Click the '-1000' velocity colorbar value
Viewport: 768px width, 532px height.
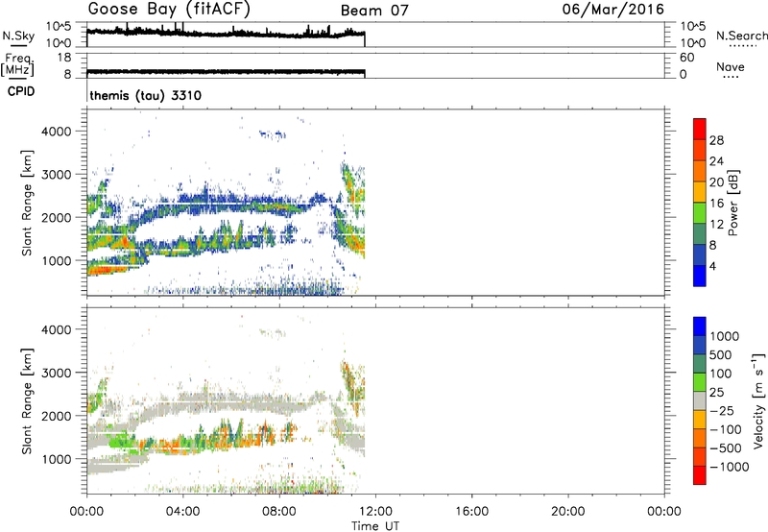click(730, 467)
